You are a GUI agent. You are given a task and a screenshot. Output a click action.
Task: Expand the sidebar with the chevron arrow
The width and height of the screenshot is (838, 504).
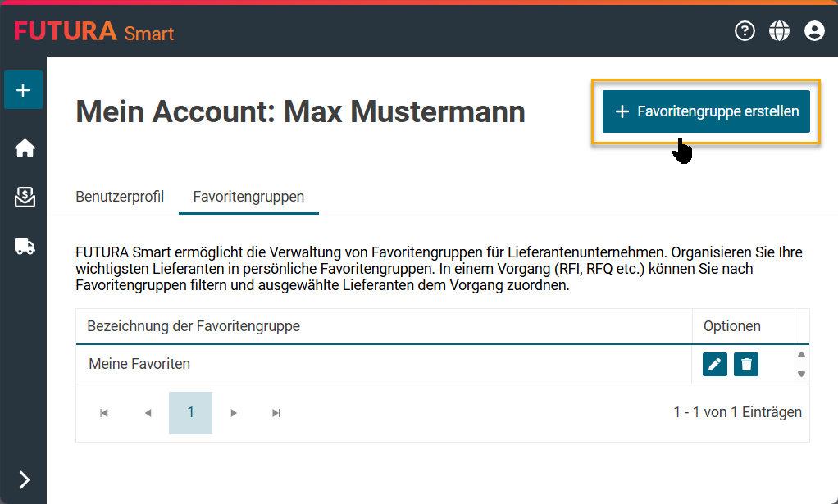pos(24,479)
